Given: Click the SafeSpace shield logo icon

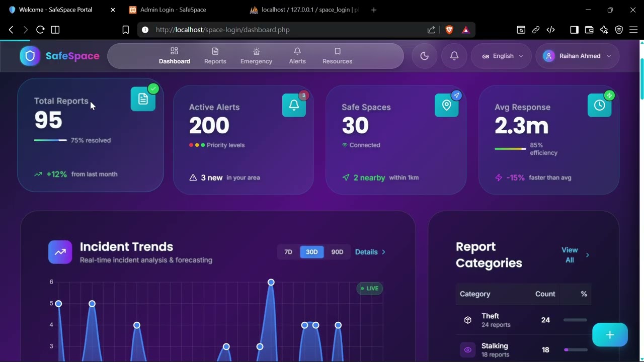Looking at the screenshot, I should pyautogui.click(x=30, y=56).
